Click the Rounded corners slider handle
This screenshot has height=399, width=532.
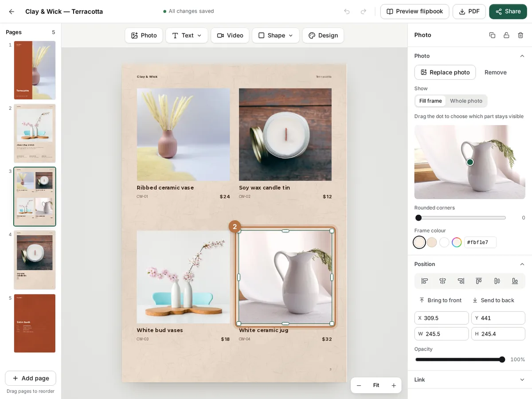pos(419,218)
